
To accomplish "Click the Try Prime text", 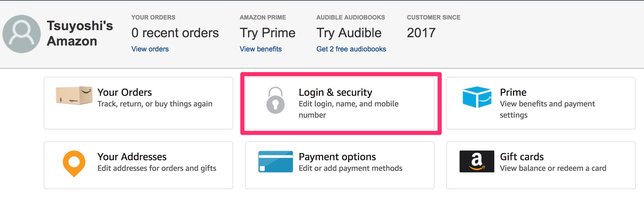I will tap(268, 33).
